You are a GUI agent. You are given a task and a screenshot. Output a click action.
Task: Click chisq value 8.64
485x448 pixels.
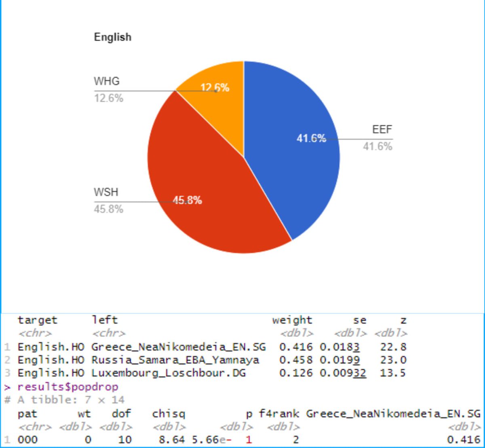172,440
